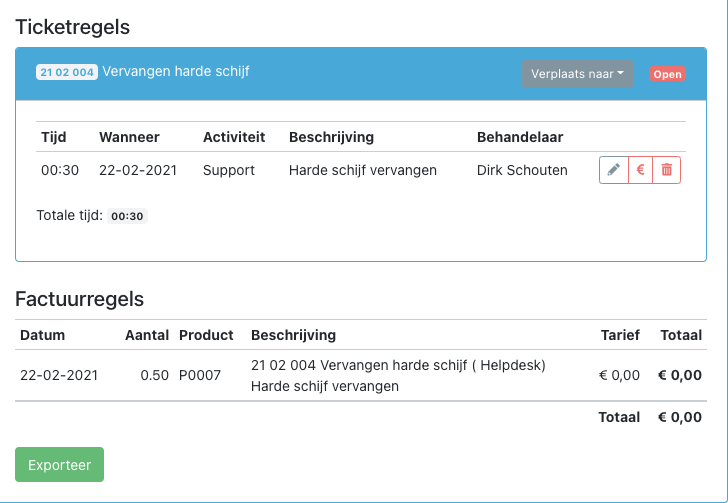Viewport: 728px width, 503px height.
Task: Click the Wanneer column header
Action: [129, 137]
